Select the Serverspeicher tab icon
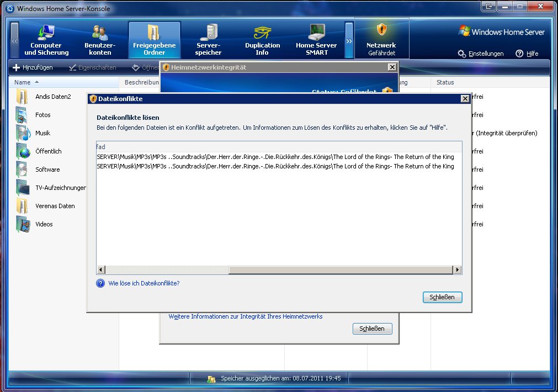The height and width of the screenshot is (392, 558). point(208,31)
